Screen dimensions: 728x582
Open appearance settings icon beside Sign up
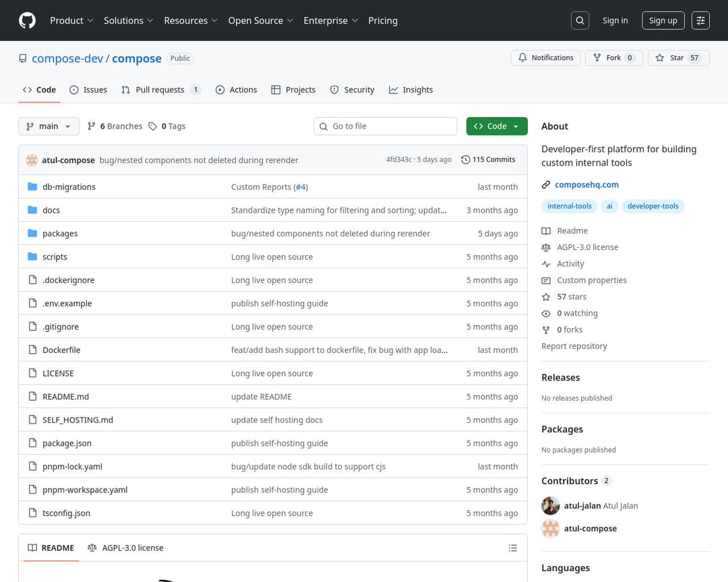coord(700,21)
